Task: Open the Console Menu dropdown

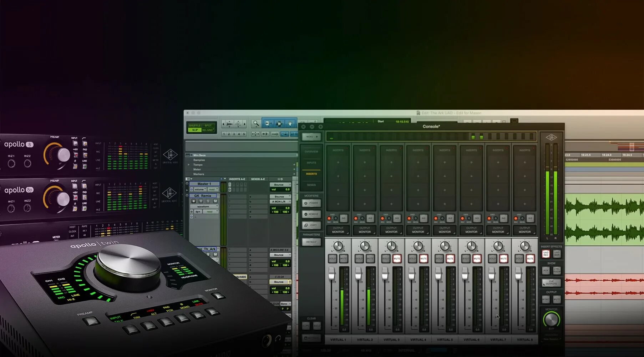Action: [x=311, y=136]
